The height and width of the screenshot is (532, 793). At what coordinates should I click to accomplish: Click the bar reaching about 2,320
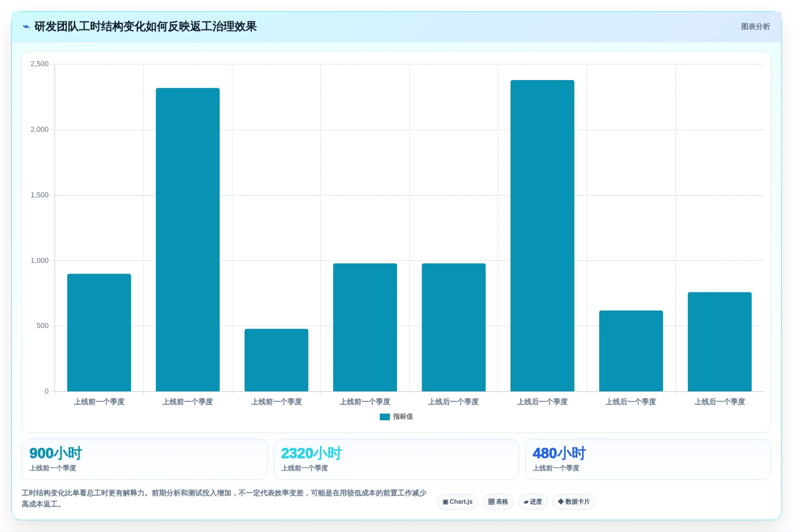[187, 240]
